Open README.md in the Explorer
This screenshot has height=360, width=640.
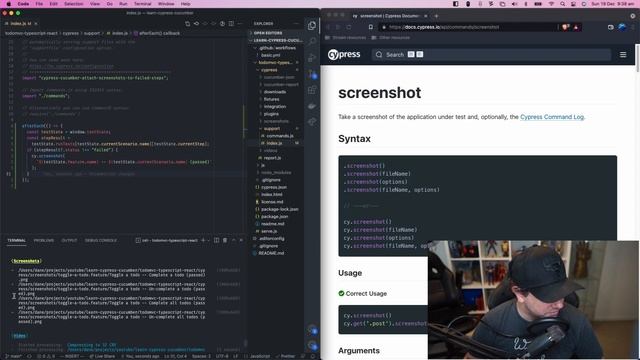click(271, 253)
